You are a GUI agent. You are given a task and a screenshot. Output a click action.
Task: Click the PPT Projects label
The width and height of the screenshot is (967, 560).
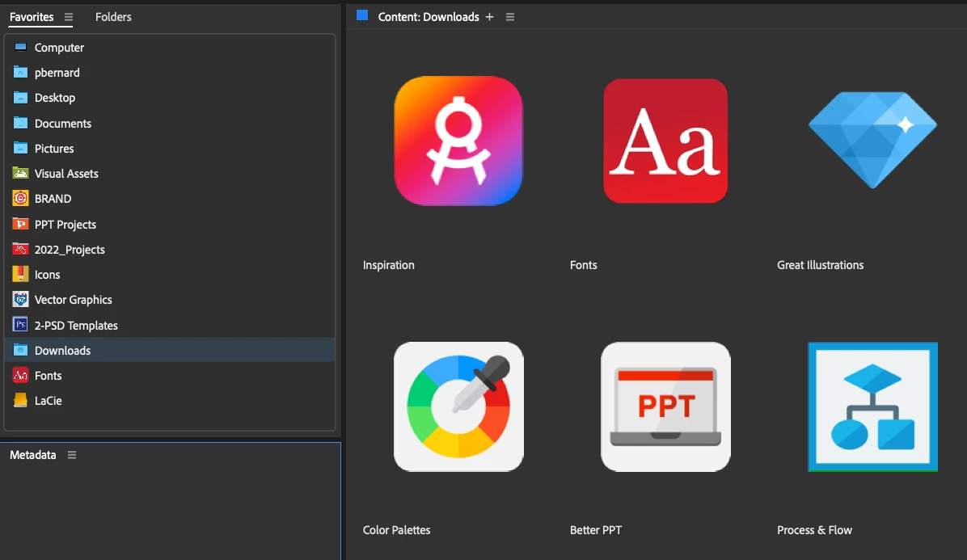[65, 225]
